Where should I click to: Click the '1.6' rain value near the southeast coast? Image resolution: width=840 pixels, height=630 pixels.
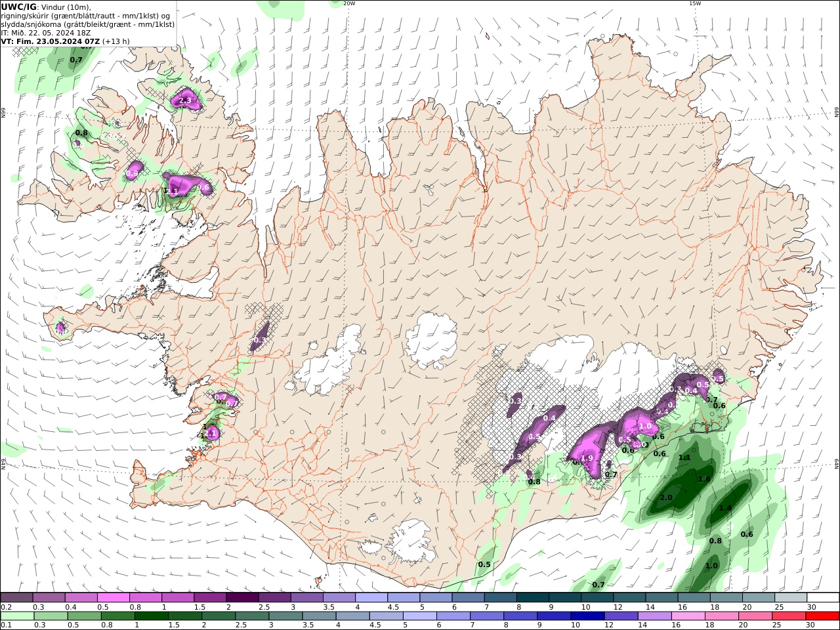click(704, 479)
